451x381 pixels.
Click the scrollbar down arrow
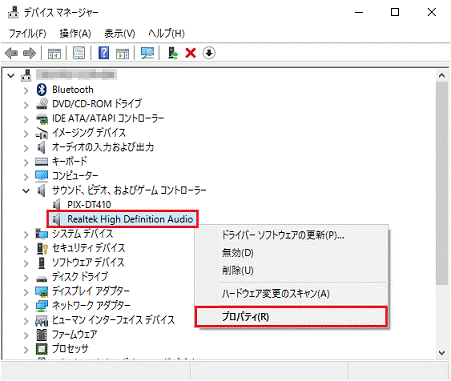coord(442,353)
